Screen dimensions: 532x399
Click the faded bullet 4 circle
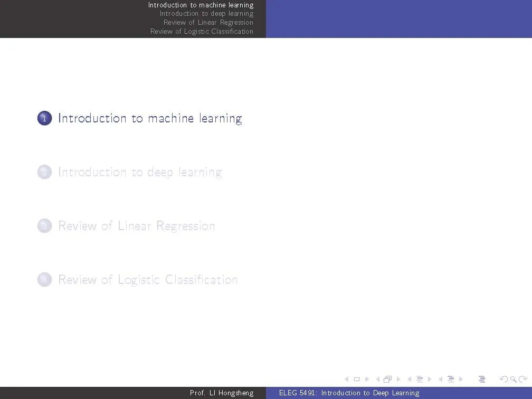[44, 280]
